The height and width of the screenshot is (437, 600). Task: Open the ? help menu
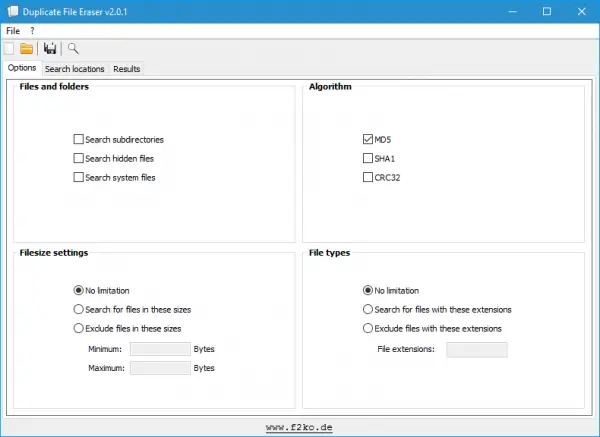coord(32,31)
